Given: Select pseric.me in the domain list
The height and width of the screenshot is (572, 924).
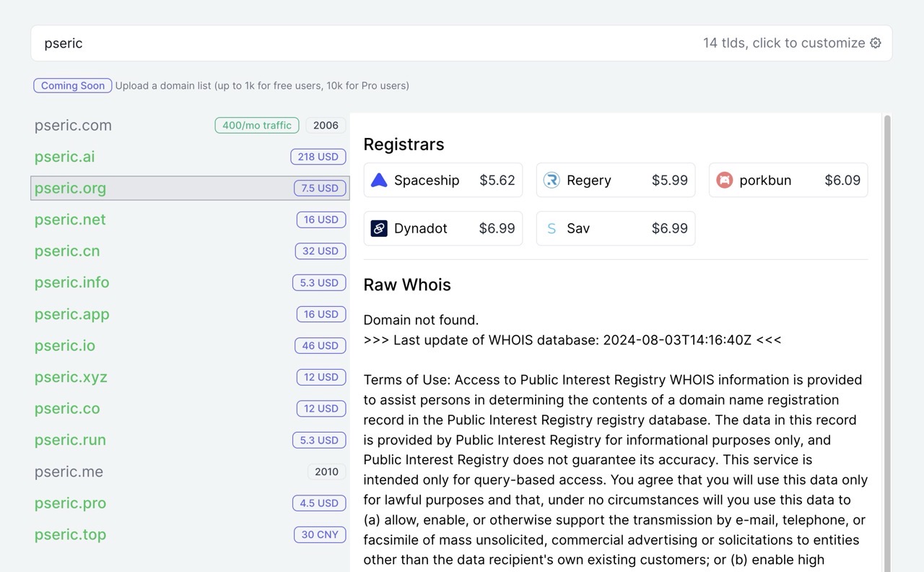Looking at the screenshot, I should [190, 472].
